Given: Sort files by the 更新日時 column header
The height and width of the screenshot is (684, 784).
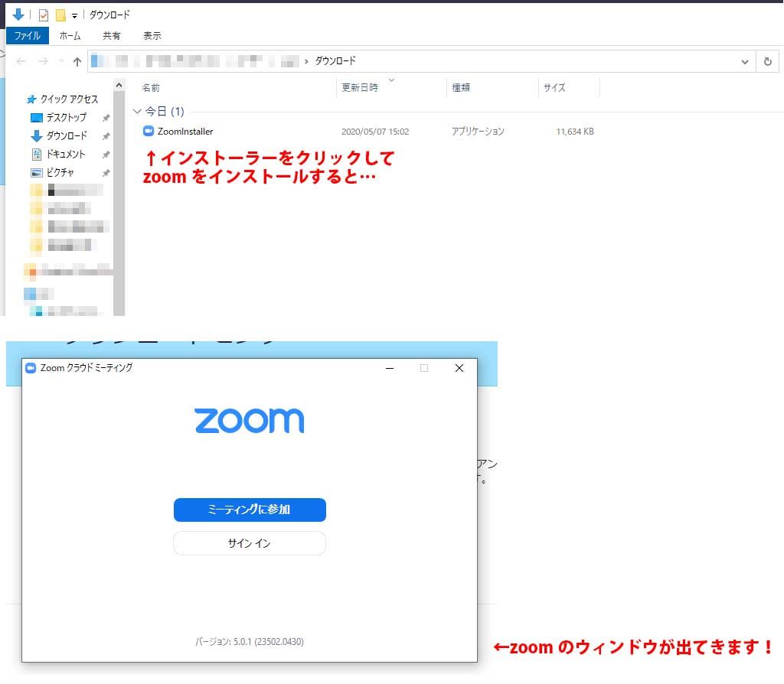Looking at the screenshot, I should coord(360,88).
